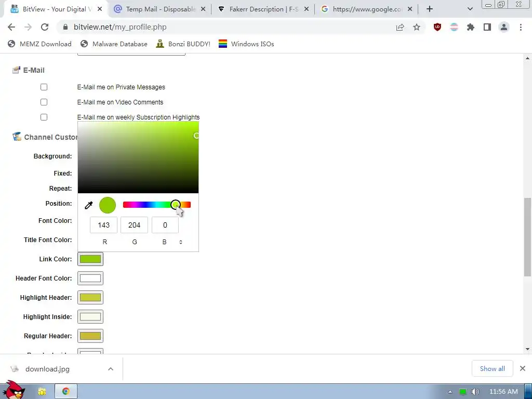Open the Malware Database bookmark
The height and width of the screenshot is (399, 532).
114,44
